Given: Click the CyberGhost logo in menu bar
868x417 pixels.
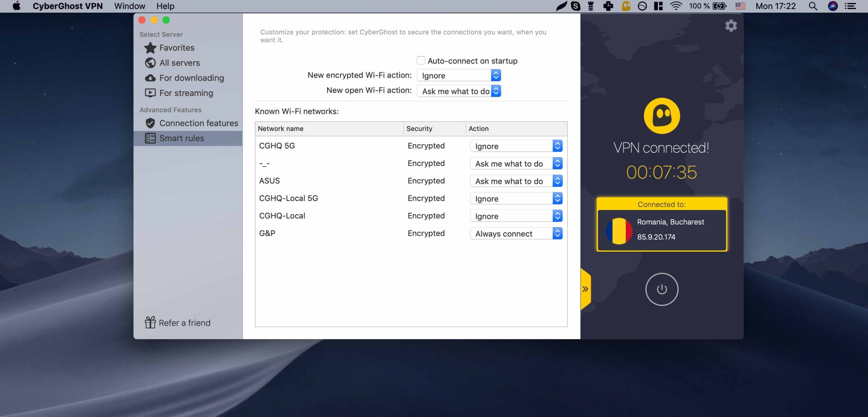Looking at the screenshot, I should [x=626, y=6].
